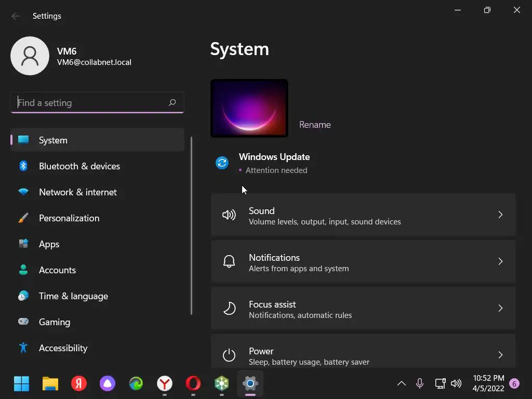The image size is (532, 399).
Task: Open the Windows Start menu
Action: 21,384
